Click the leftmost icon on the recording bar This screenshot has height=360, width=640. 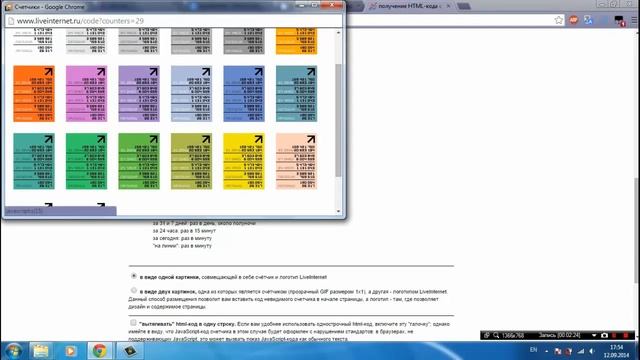coord(487,335)
